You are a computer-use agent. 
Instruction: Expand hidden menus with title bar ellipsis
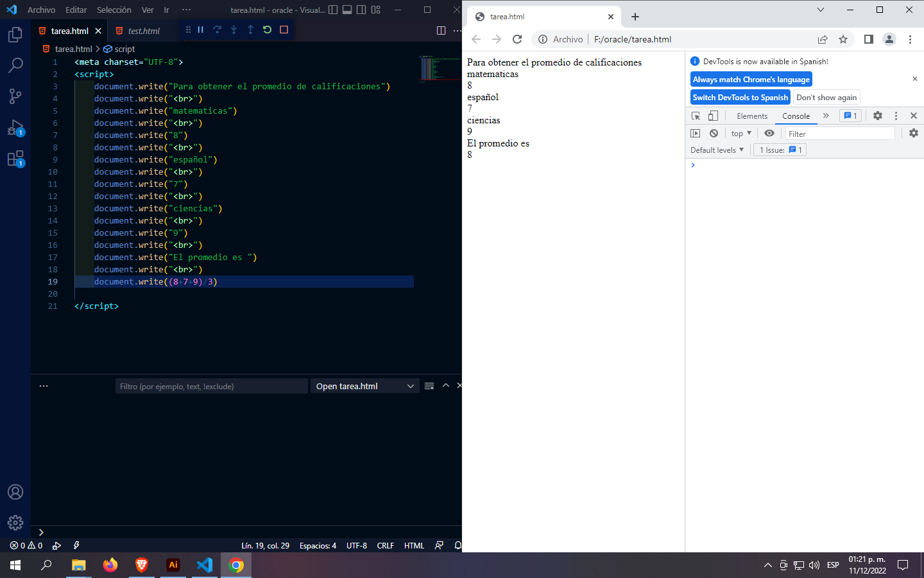coord(186,10)
